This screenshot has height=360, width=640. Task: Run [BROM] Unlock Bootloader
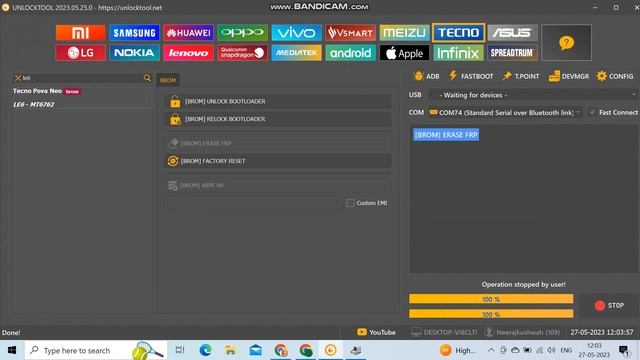pyautogui.click(x=278, y=101)
